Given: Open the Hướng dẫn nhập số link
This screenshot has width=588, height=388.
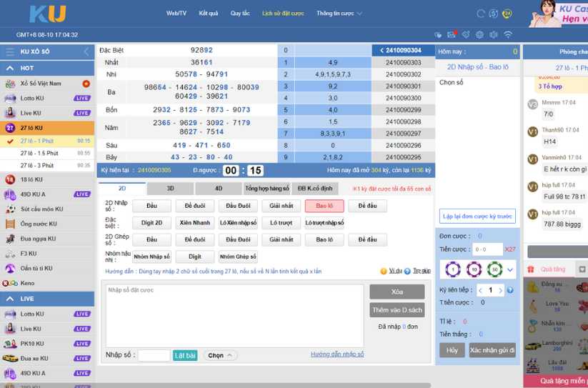Looking at the screenshot, I should [337, 354].
